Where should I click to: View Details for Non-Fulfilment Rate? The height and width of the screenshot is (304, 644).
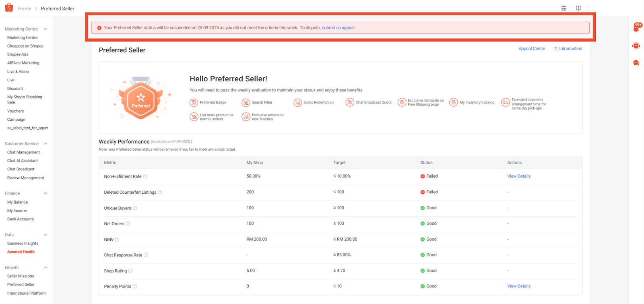518,176
